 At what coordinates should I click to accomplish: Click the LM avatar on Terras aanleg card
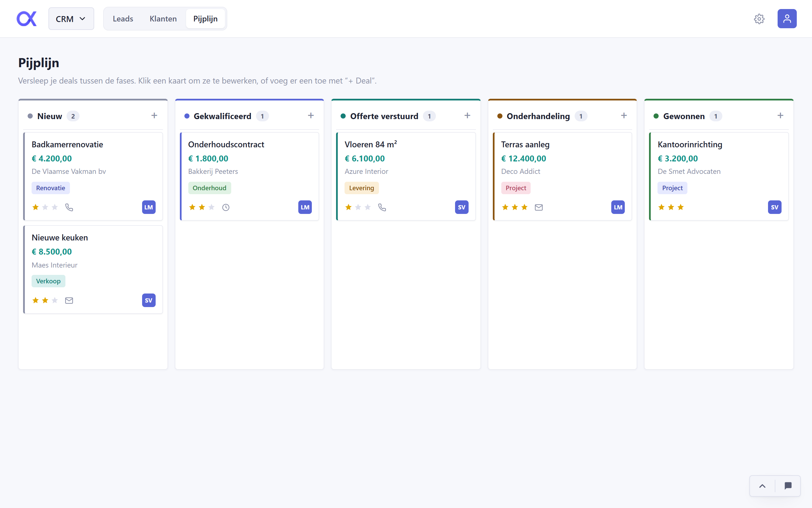click(x=618, y=207)
